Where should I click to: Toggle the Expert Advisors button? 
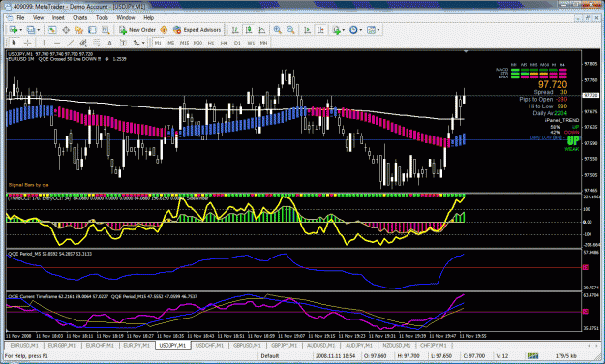tap(197, 30)
